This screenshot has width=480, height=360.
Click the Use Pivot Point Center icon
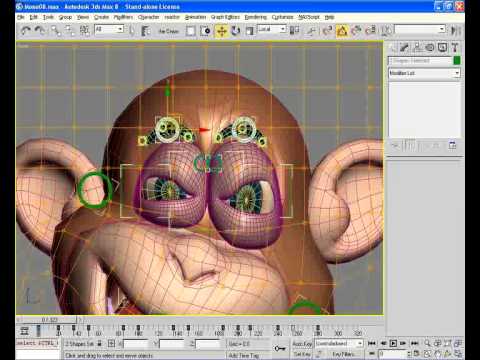(x=294, y=31)
